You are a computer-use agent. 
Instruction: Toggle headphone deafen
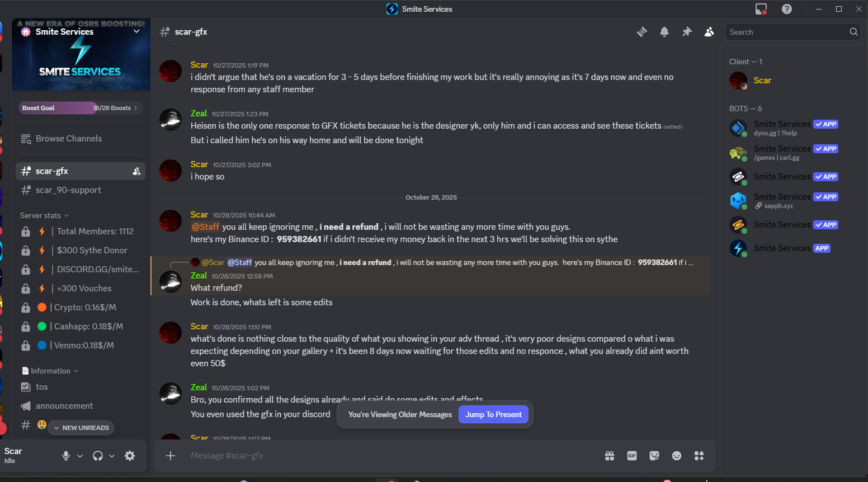pyautogui.click(x=98, y=456)
